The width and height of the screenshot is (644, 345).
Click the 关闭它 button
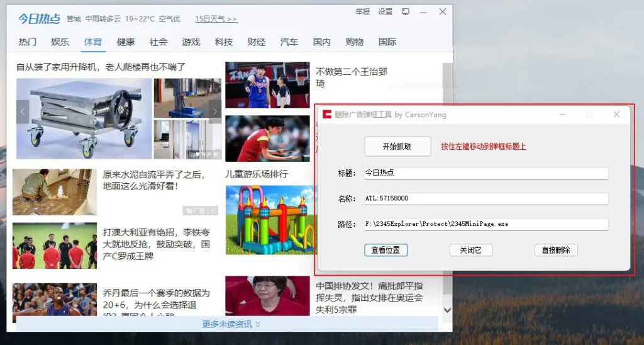point(471,250)
